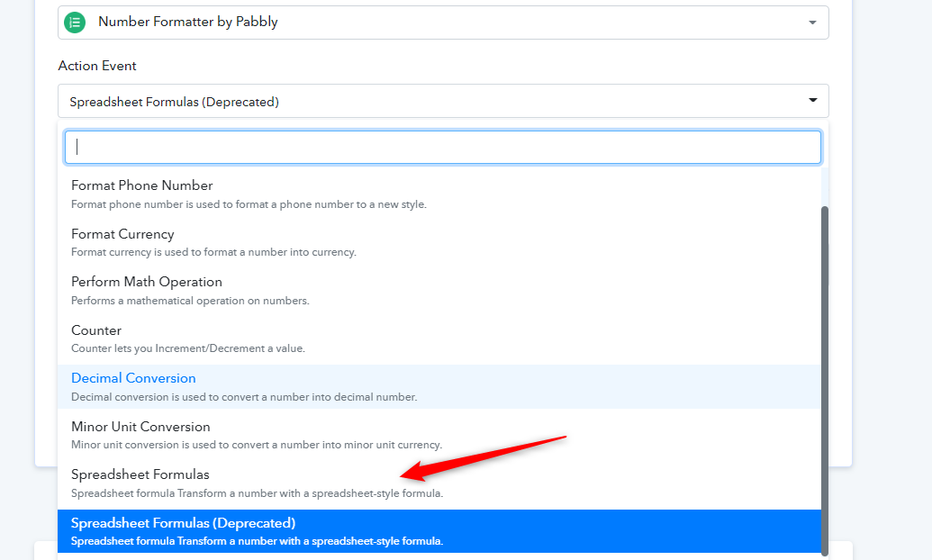Click the dropdown list vertical scrollbar
This screenshot has height=560, width=932.
[824, 378]
